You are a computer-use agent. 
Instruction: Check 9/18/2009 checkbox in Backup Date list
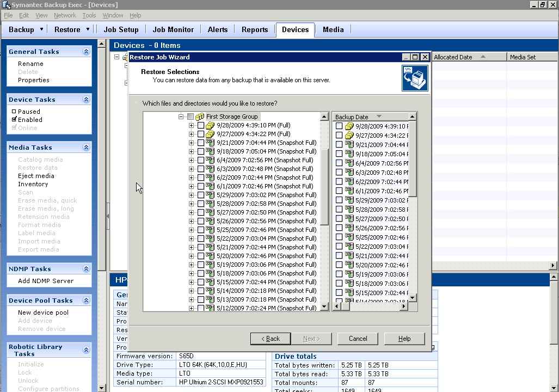pyautogui.click(x=339, y=154)
